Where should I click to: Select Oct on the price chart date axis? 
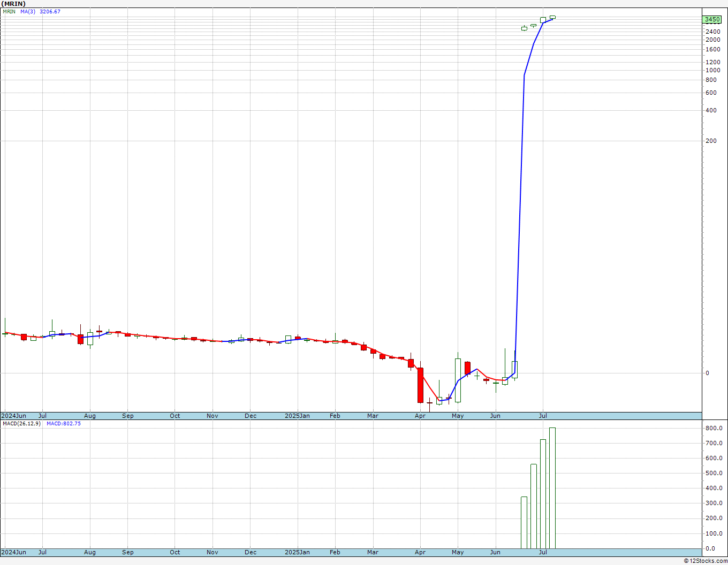(175, 416)
